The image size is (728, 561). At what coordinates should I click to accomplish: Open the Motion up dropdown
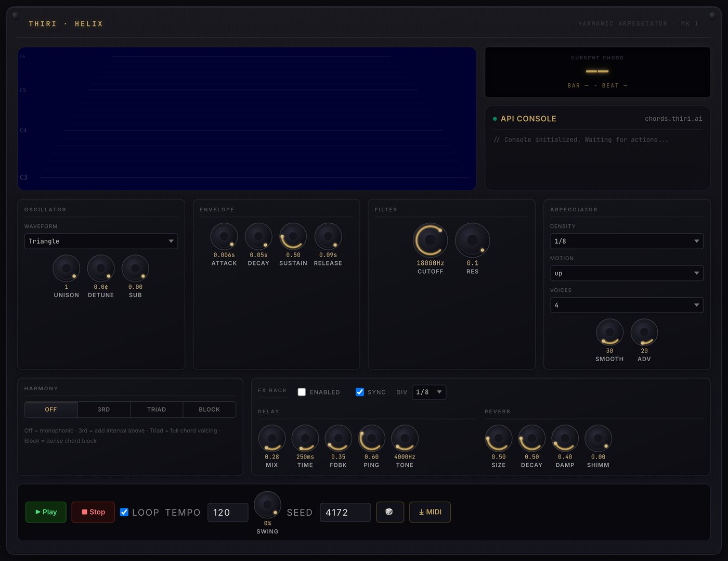[627, 273]
